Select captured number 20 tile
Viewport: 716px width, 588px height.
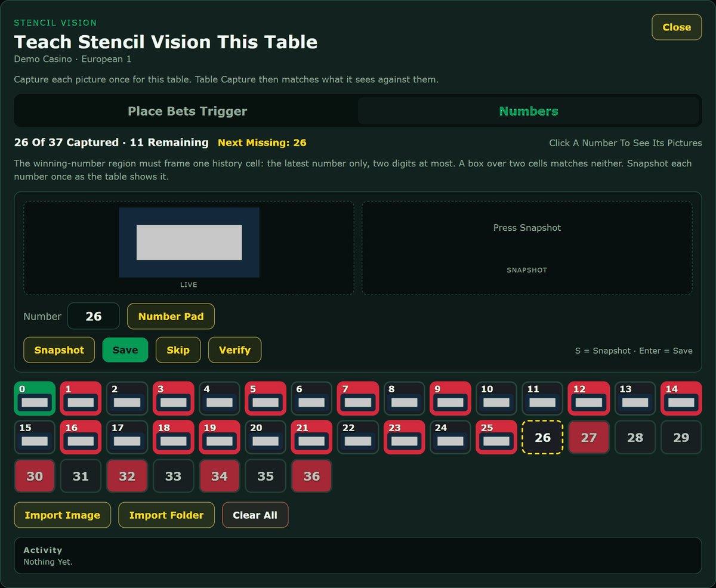click(266, 437)
